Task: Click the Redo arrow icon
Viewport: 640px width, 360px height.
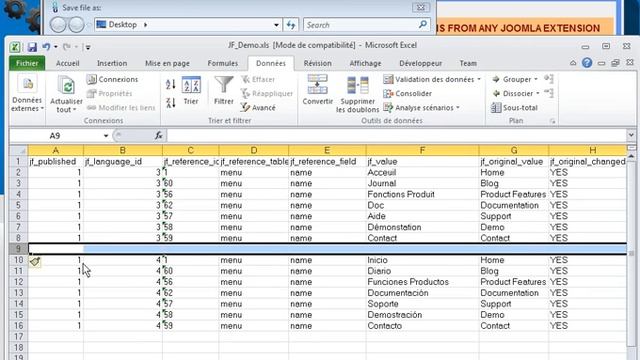Action: (67, 47)
